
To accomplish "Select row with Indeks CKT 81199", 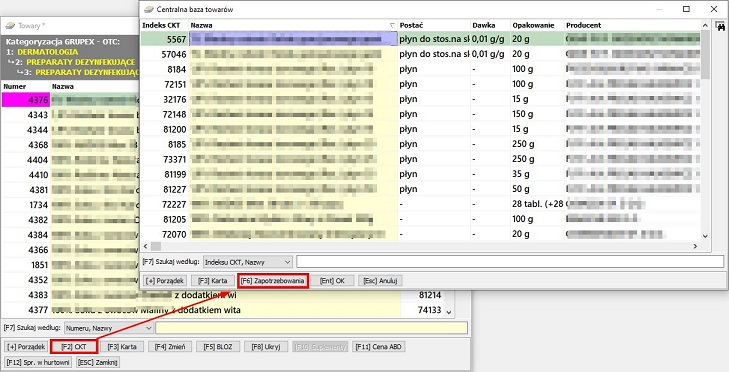I will 421,174.
